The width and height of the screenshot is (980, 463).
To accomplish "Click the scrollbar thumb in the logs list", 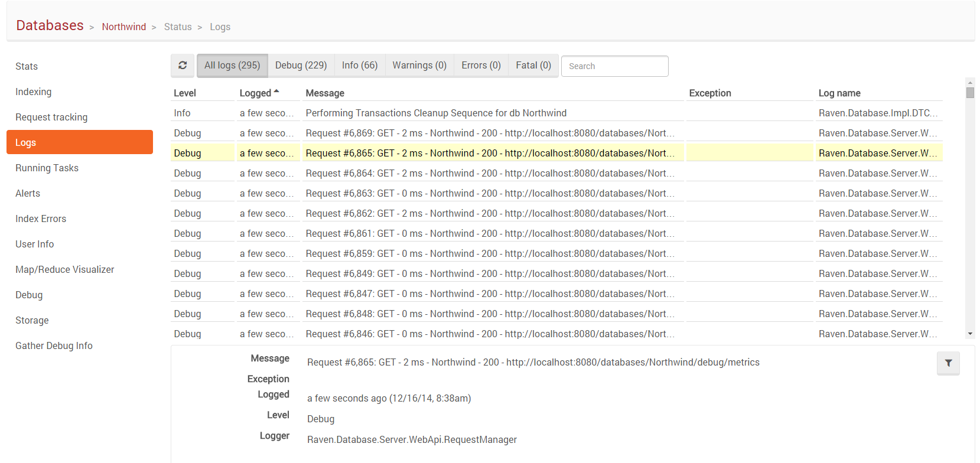I will point(970,93).
